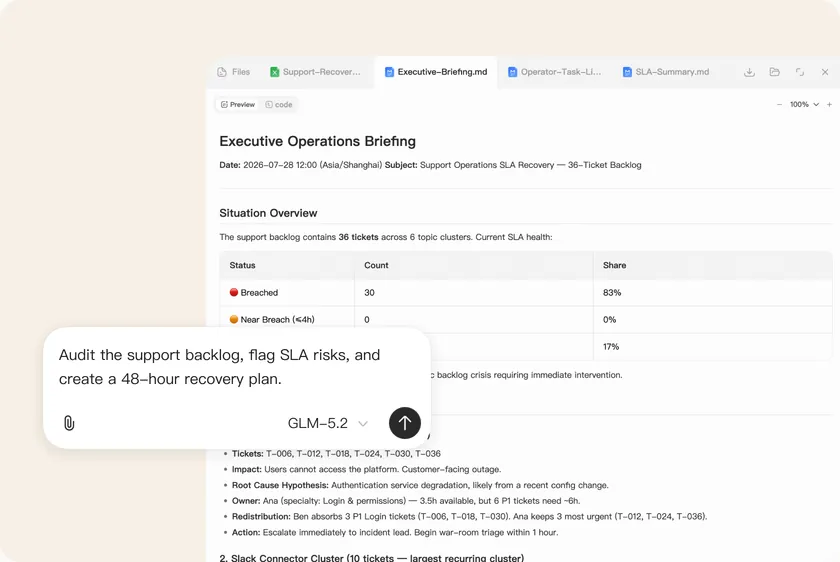Click the Slack Connector Cluster heading
This screenshot has height=562, width=840.
coord(372,558)
